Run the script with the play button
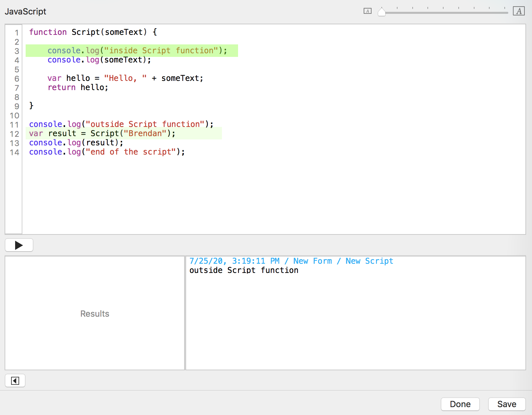The image size is (532, 415). (x=19, y=245)
